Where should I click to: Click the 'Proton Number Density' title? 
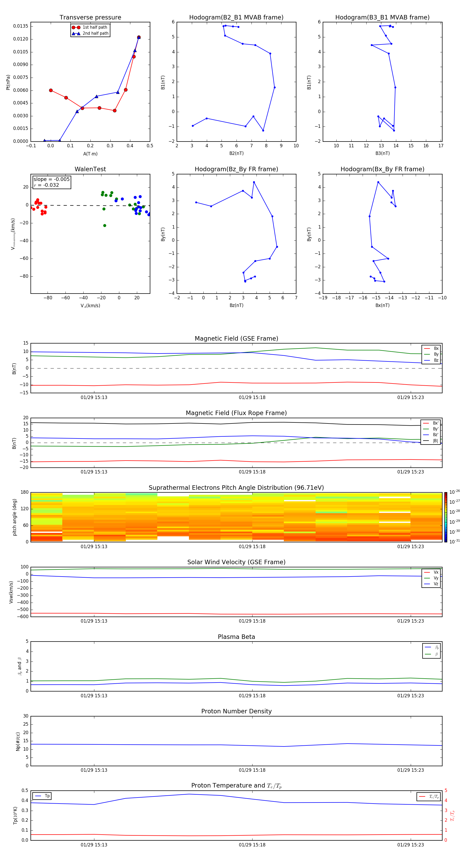coord(236,712)
